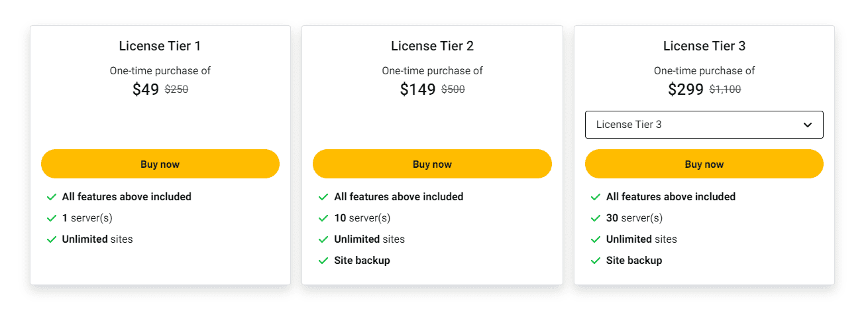Click checkmark beside Tier 1 'All features above included'
868x315 pixels.
(52, 197)
